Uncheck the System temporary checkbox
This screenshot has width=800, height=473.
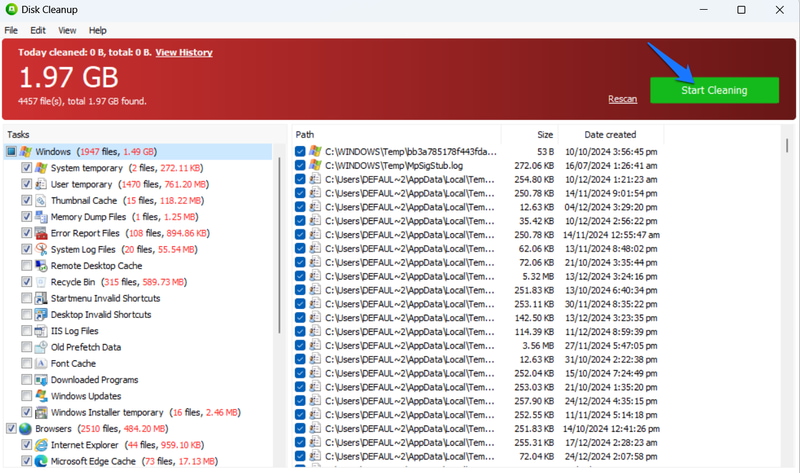click(27, 168)
